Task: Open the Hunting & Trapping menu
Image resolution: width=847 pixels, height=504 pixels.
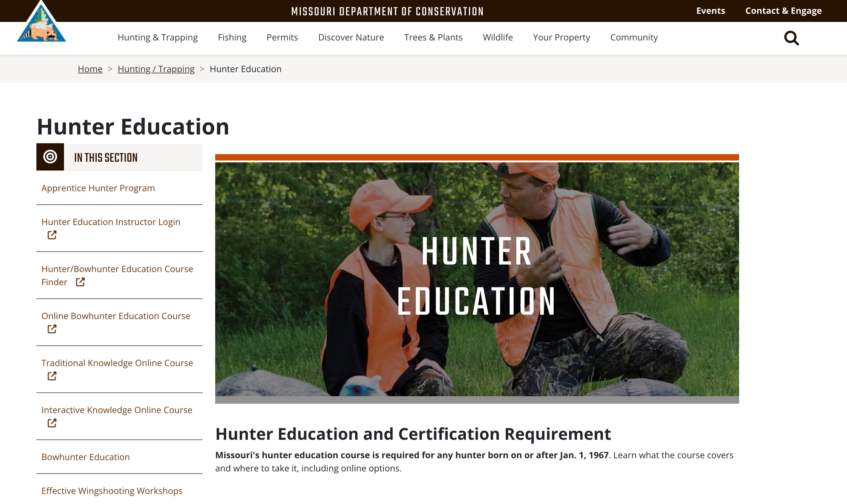Action: 157,37
